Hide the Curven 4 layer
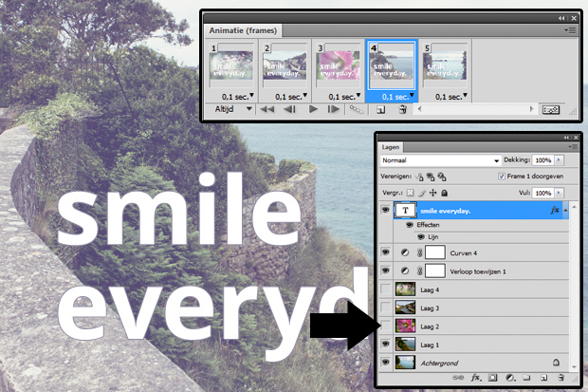 [385, 252]
